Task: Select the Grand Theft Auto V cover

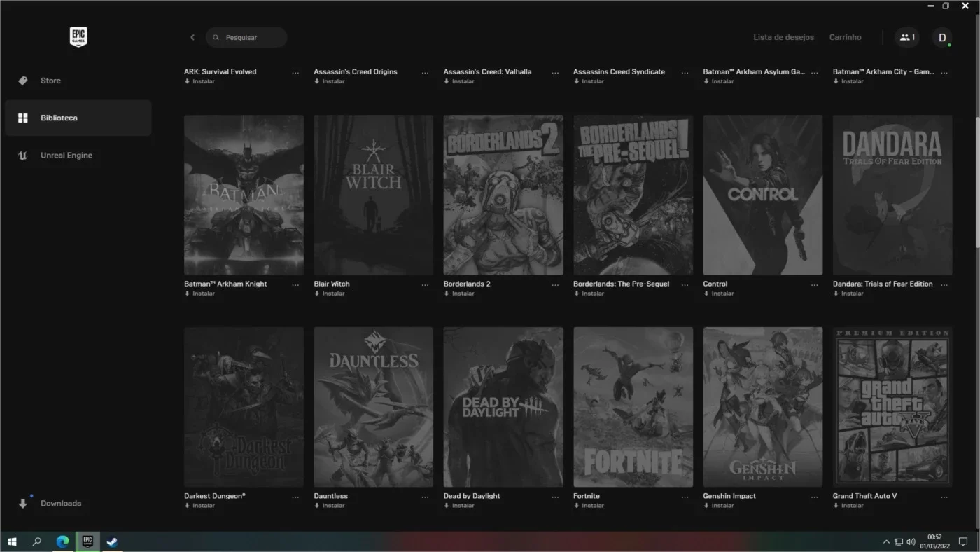Action: click(x=892, y=407)
